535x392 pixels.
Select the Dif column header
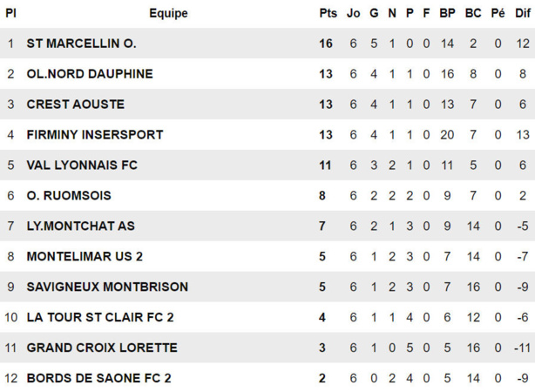pos(523,13)
